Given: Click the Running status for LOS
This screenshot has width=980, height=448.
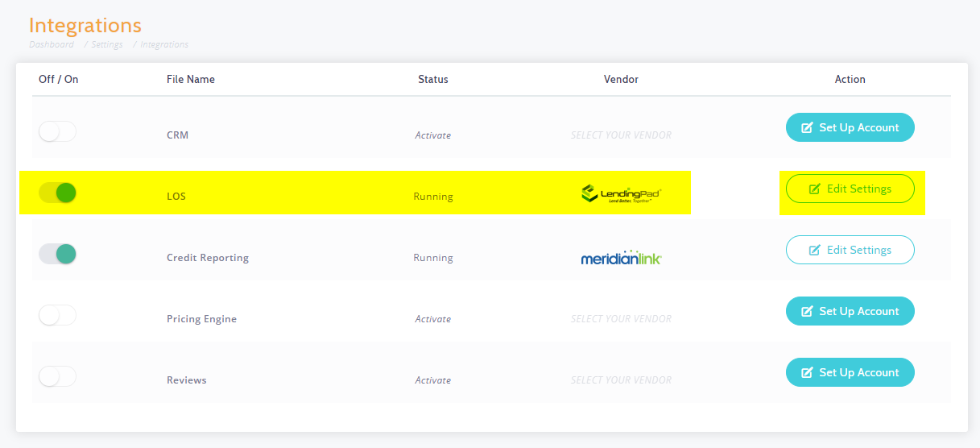Looking at the screenshot, I should click(x=433, y=197).
